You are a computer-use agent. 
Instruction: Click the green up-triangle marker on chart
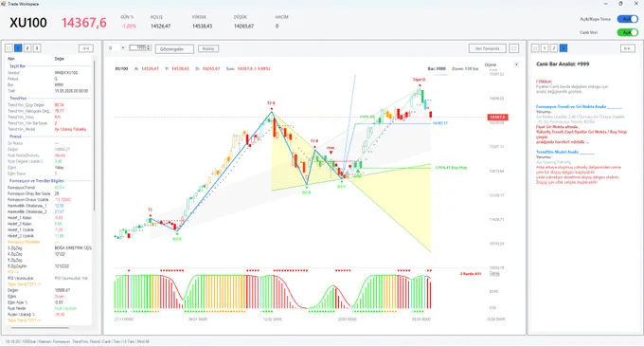(x=358, y=171)
